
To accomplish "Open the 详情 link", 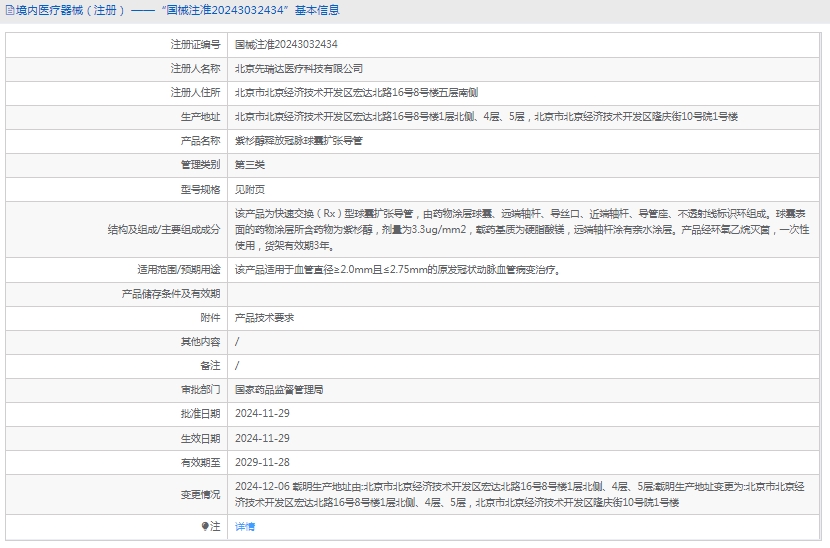I will click(245, 526).
